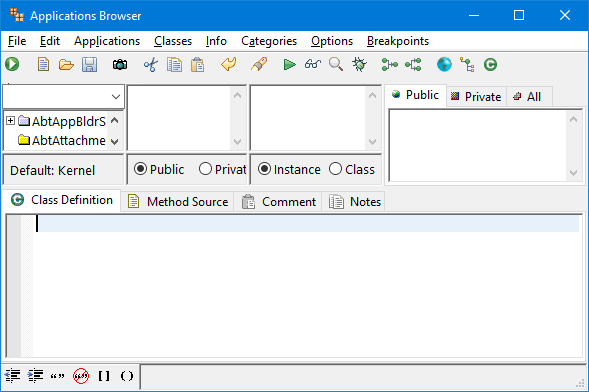The width and height of the screenshot is (589, 392).
Task: Click the blue globe toolbar icon
Action: point(444,65)
